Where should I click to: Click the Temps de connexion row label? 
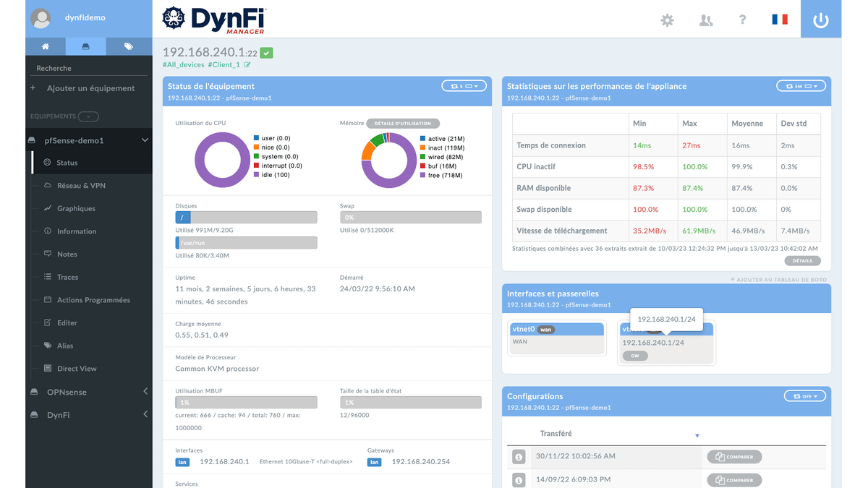pyautogui.click(x=551, y=145)
